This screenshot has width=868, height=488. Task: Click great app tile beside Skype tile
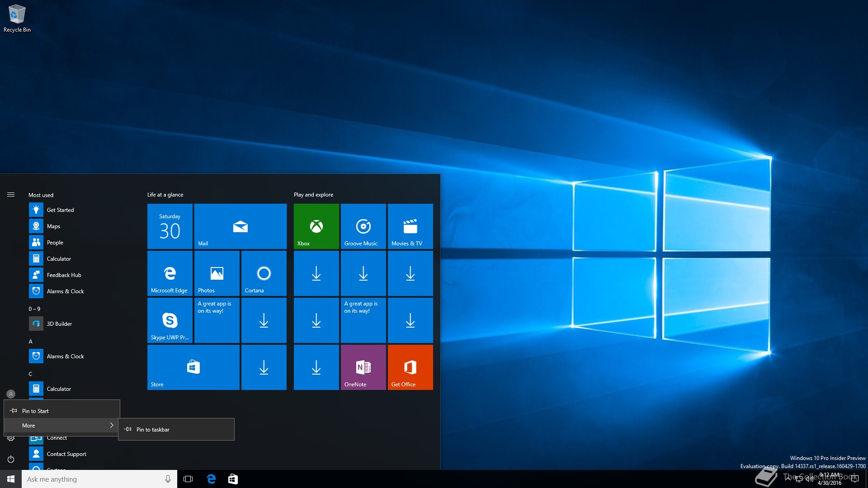coord(217,320)
